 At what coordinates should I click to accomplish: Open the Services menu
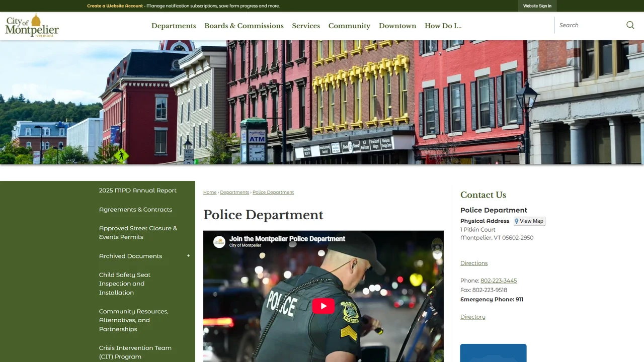tap(306, 26)
